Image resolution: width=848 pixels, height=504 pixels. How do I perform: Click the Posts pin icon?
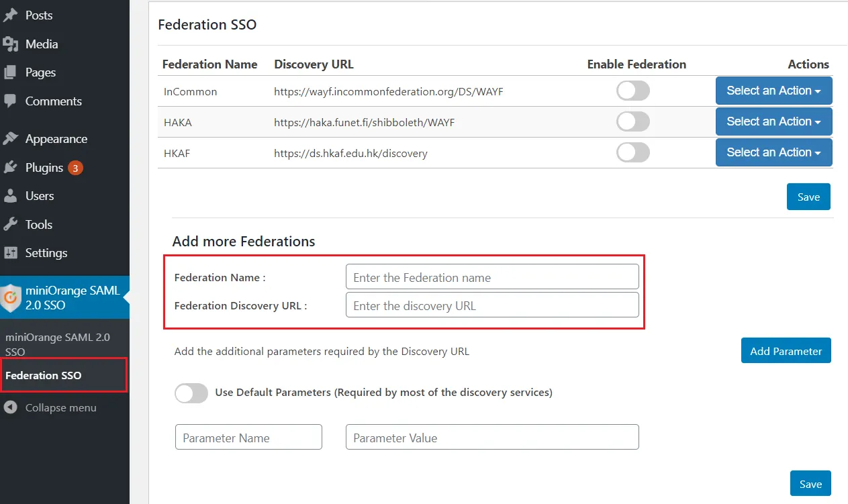click(x=10, y=15)
